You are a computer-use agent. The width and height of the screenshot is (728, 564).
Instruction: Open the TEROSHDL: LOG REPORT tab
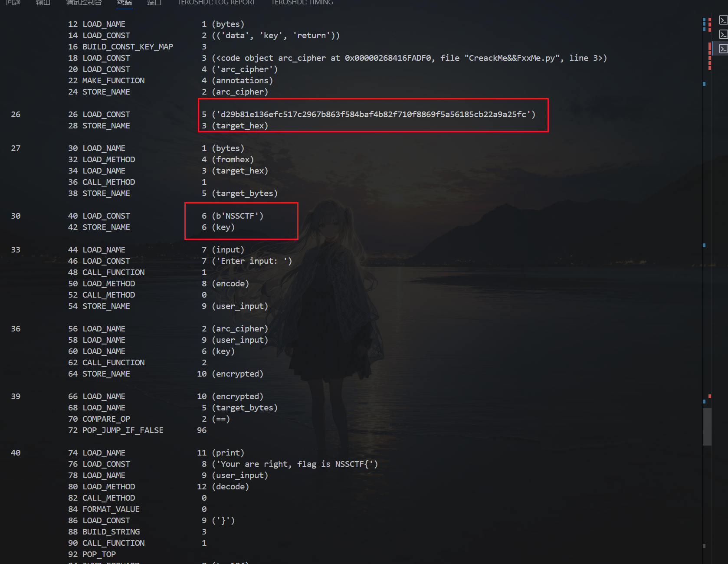coord(216,3)
